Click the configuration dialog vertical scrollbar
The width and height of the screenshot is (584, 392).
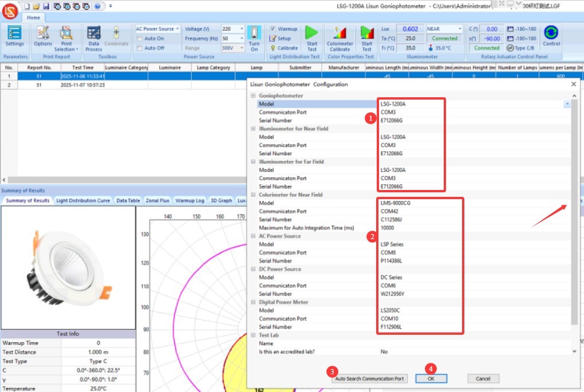click(x=574, y=212)
